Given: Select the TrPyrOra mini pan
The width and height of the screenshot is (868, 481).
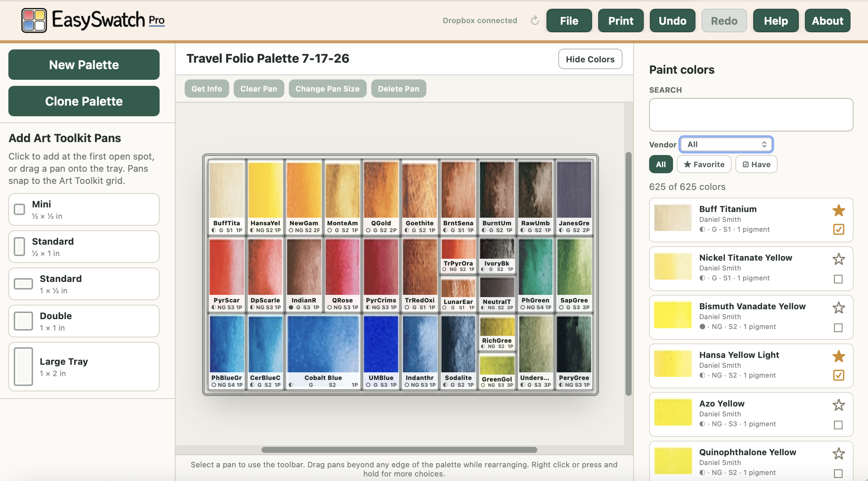Looking at the screenshot, I should (x=458, y=255).
